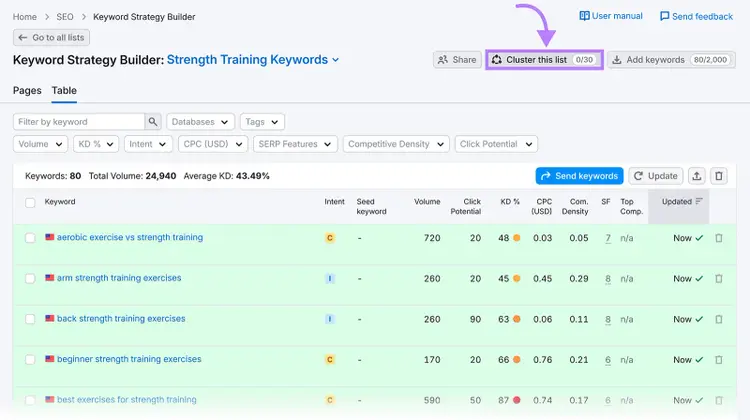Open the SERP Features filter dropdown
Screen dimensions: 750x420
pos(295,144)
